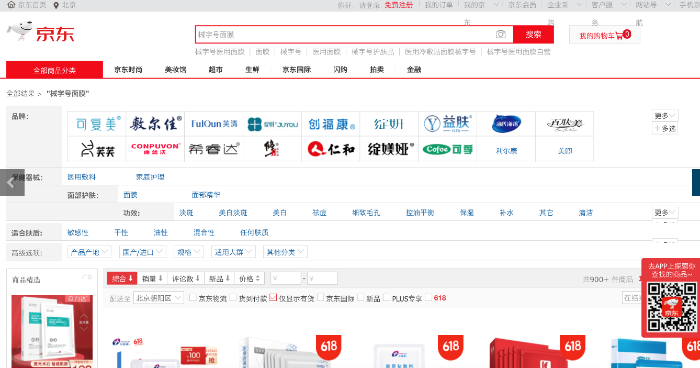Select the 益肤 brand logo
The image size is (700, 368).
(x=448, y=124)
